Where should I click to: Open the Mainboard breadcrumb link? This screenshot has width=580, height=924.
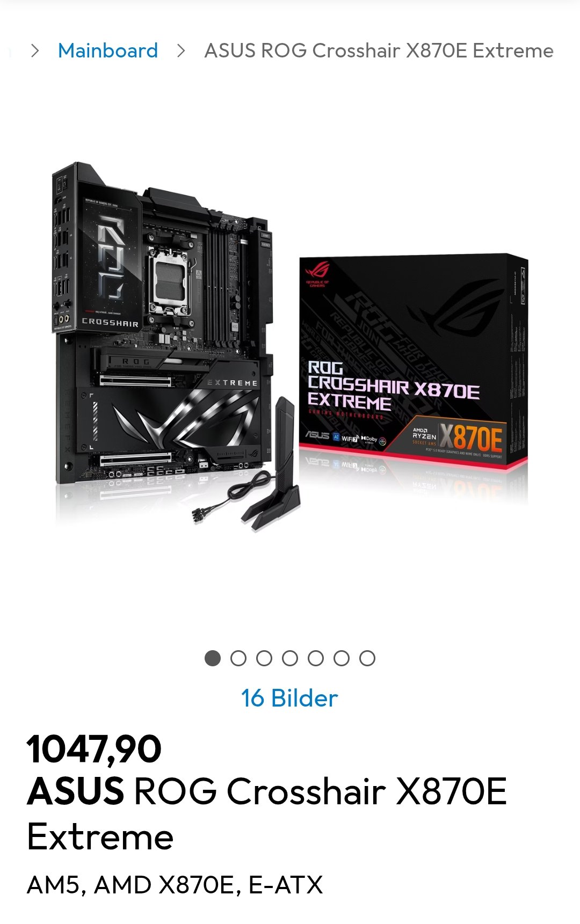pyautogui.click(x=108, y=51)
